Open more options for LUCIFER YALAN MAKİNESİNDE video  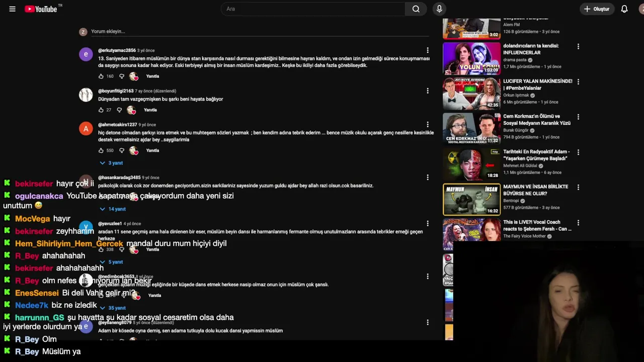click(578, 81)
